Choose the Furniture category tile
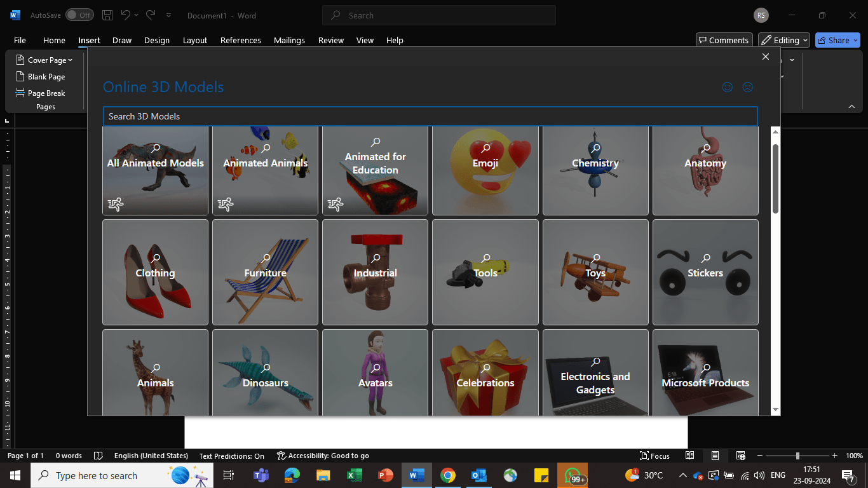Screen dimensions: 868x488 pyautogui.click(x=265, y=272)
